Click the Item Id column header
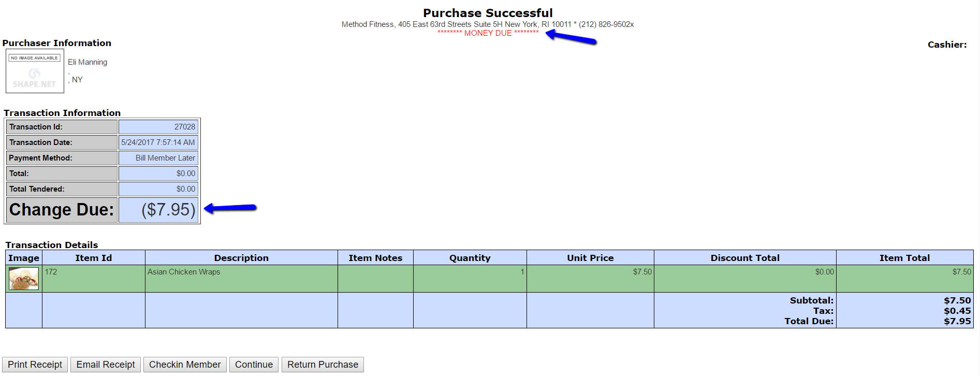Viewport: 980px width, 376px height. coord(94,258)
